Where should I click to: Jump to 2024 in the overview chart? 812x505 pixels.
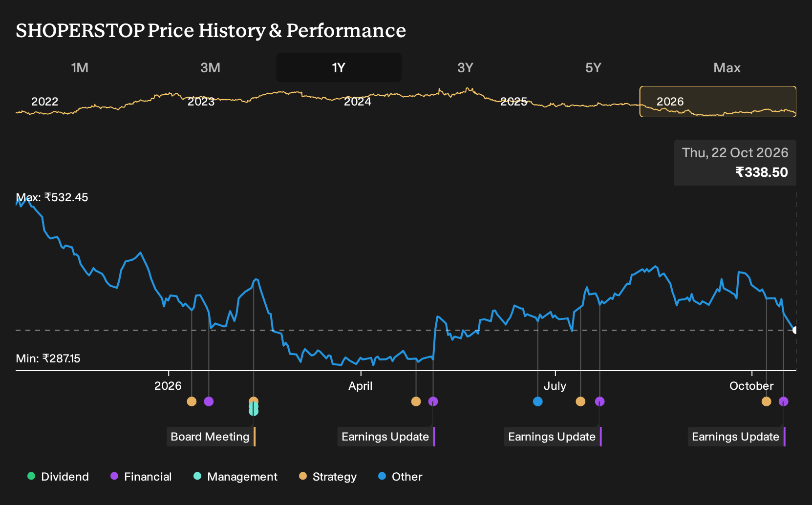click(357, 102)
